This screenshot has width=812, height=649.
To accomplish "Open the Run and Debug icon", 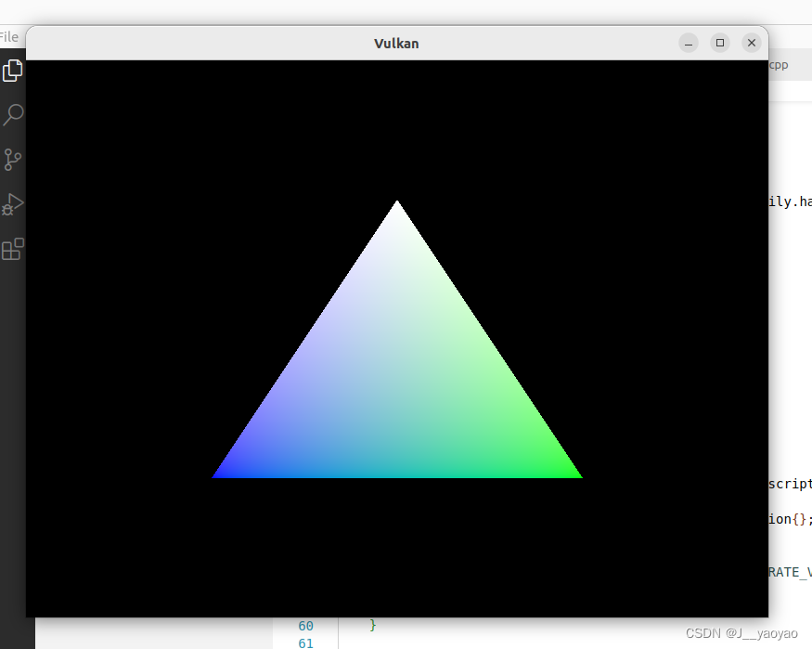I will point(12,204).
